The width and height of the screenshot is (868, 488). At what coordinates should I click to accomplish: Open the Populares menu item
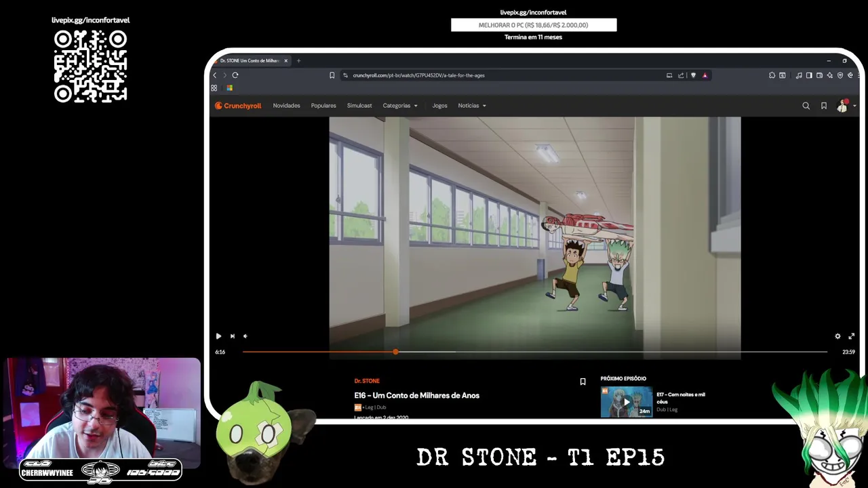point(323,106)
